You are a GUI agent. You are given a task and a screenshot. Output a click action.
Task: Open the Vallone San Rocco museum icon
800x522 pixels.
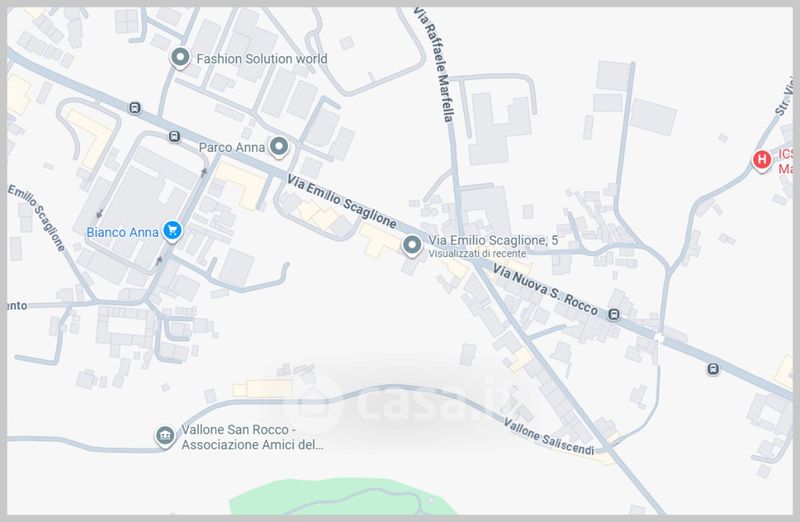point(164,437)
